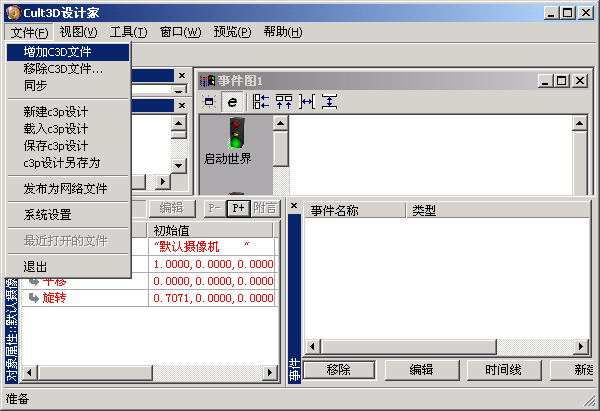Click the main window resize grip
This screenshot has height=411, width=600.
pos(590,401)
